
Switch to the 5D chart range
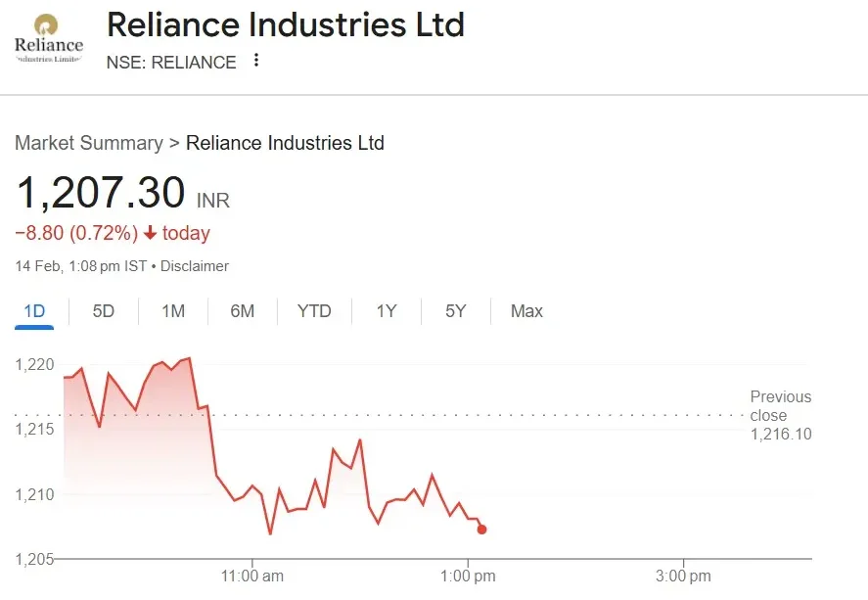[104, 311]
